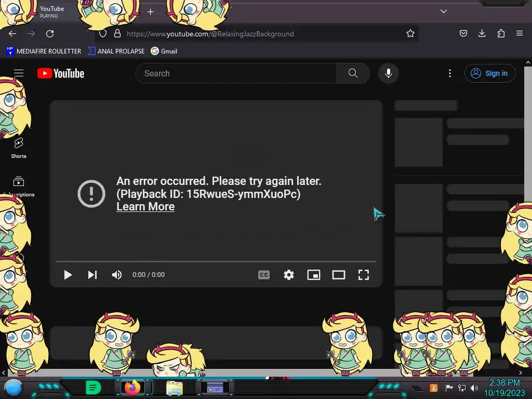Follow the Learn More error link
Viewport: 532px width, 399px height.
click(x=145, y=207)
